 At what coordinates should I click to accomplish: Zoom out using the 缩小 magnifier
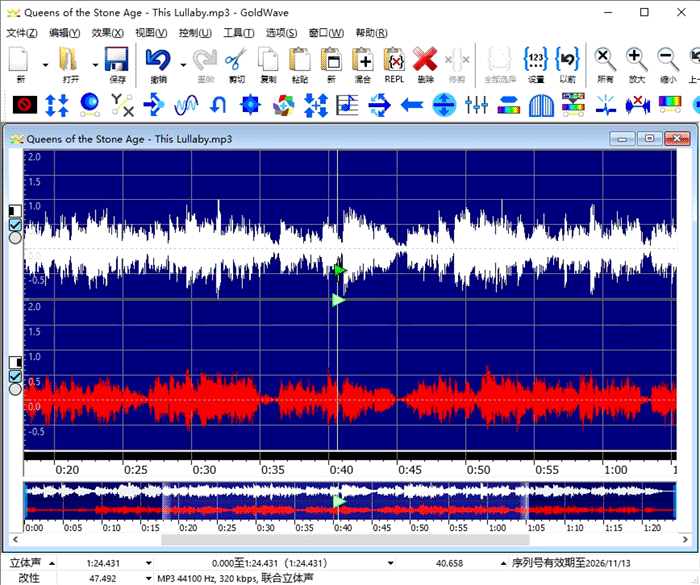[668, 60]
